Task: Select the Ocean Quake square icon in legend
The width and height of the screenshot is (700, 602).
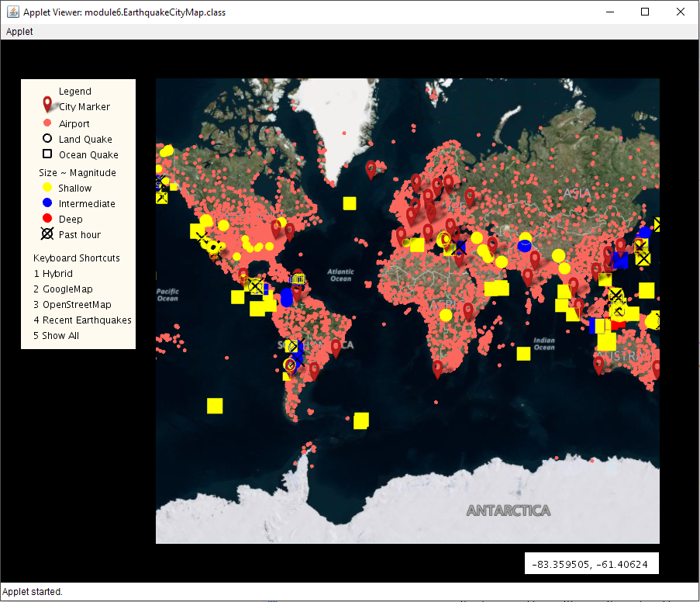Action: (47, 154)
